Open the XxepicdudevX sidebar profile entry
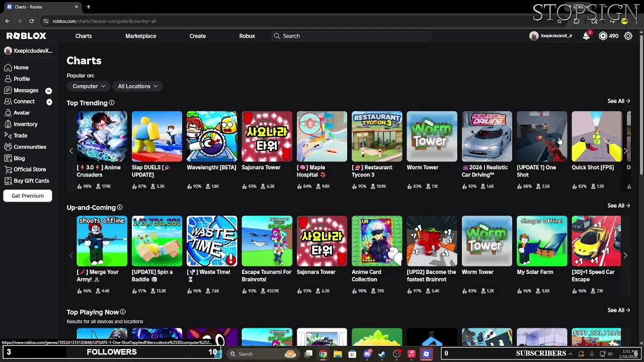The width and height of the screenshot is (644, 362). [28, 51]
